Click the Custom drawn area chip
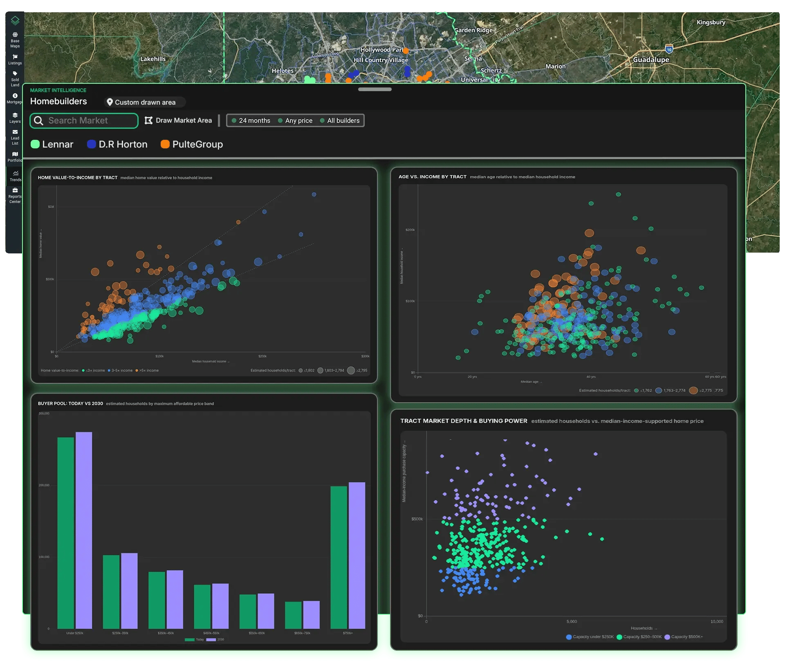 [144, 102]
